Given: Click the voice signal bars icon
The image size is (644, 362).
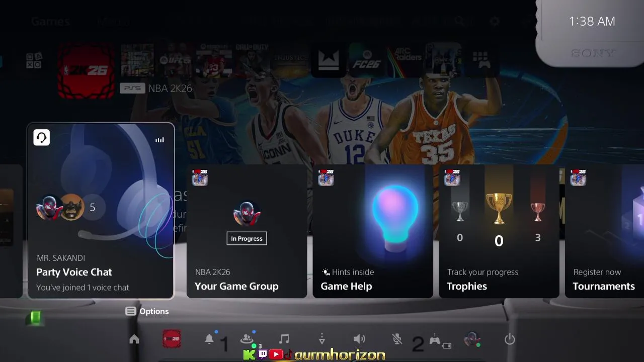Looking at the screenshot, I should [159, 140].
